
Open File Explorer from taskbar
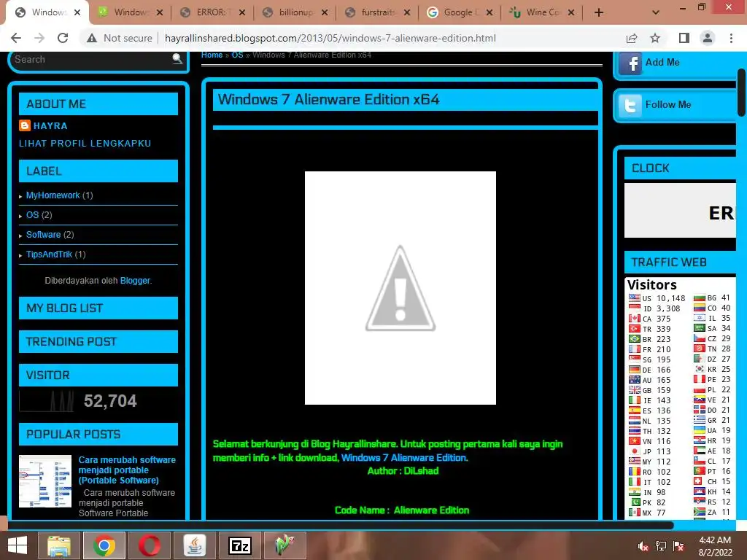click(58, 545)
